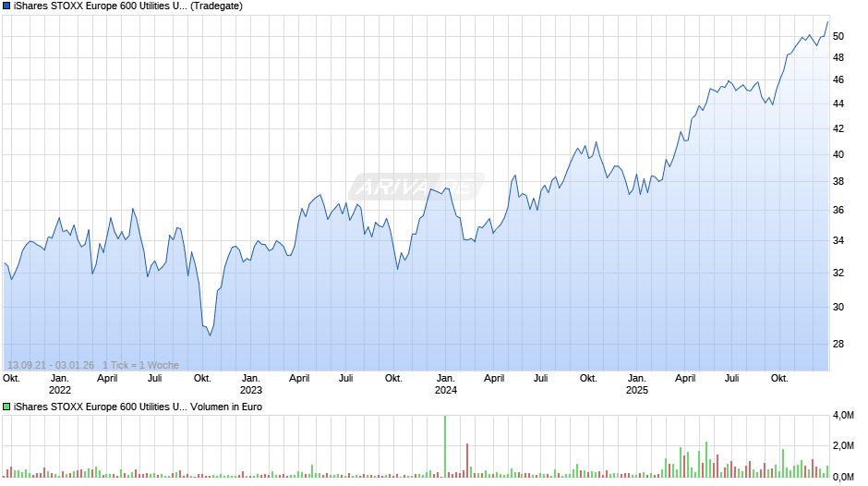Click the price low point near Okt. 2022

(x=210, y=335)
